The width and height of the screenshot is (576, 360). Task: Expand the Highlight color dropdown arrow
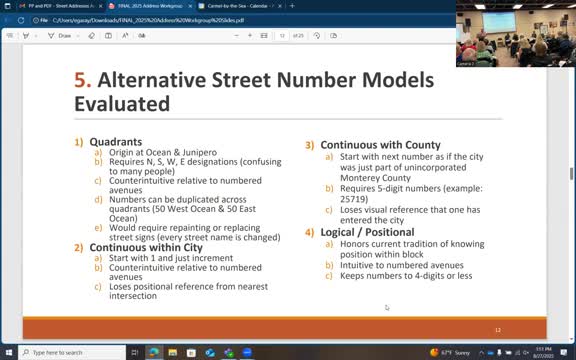pyautogui.click(x=36, y=36)
